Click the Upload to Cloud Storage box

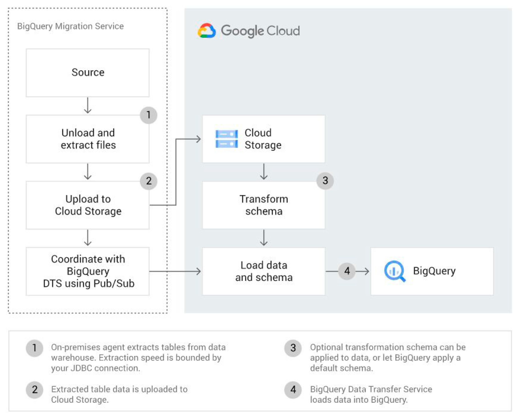click(x=88, y=205)
